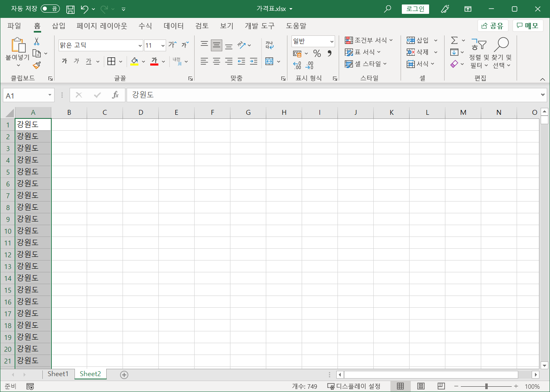The height and width of the screenshot is (392, 550).
Task: Decrease indent icon in alignment group
Action: coord(241,61)
